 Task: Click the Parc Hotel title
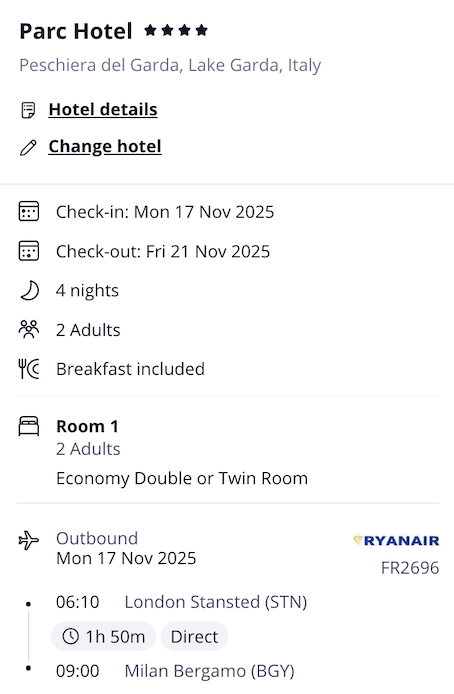(76, 31)
